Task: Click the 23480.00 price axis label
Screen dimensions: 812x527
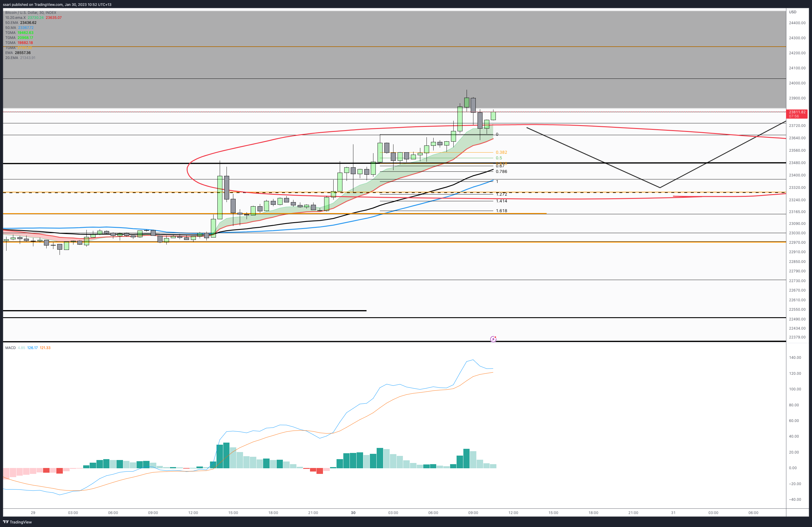Action: (x=797, y=163)
